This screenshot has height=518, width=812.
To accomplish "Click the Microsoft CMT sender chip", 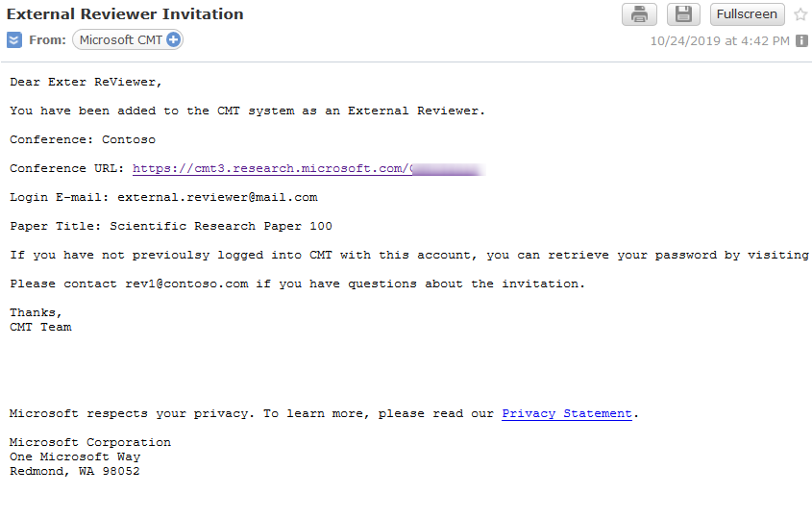I will coord(121,39).
